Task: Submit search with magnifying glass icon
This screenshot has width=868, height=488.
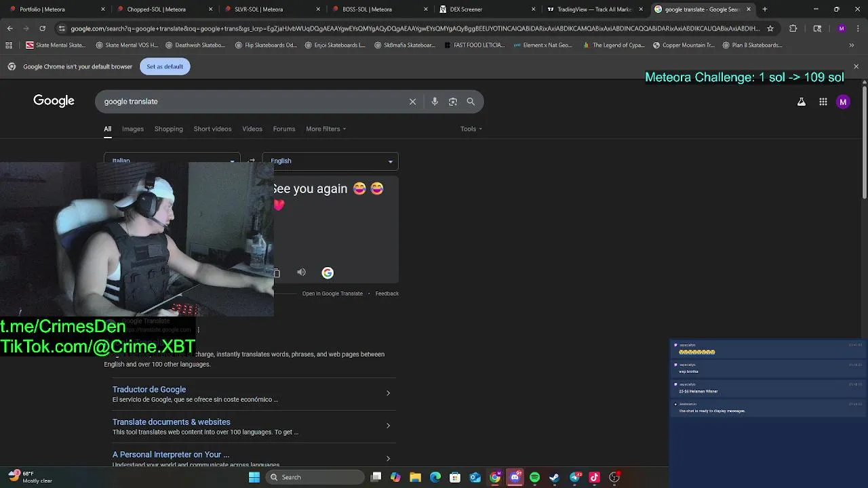Action: [x=471, y=102]
